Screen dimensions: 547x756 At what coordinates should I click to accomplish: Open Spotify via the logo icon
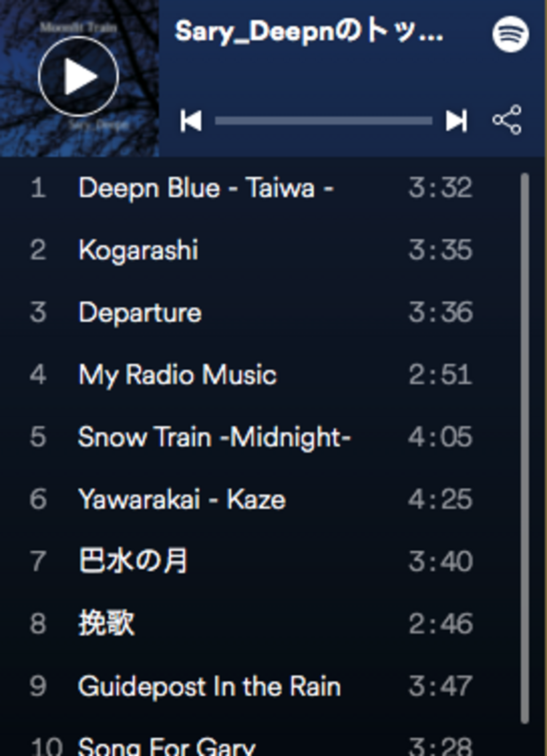click(510, 34)
